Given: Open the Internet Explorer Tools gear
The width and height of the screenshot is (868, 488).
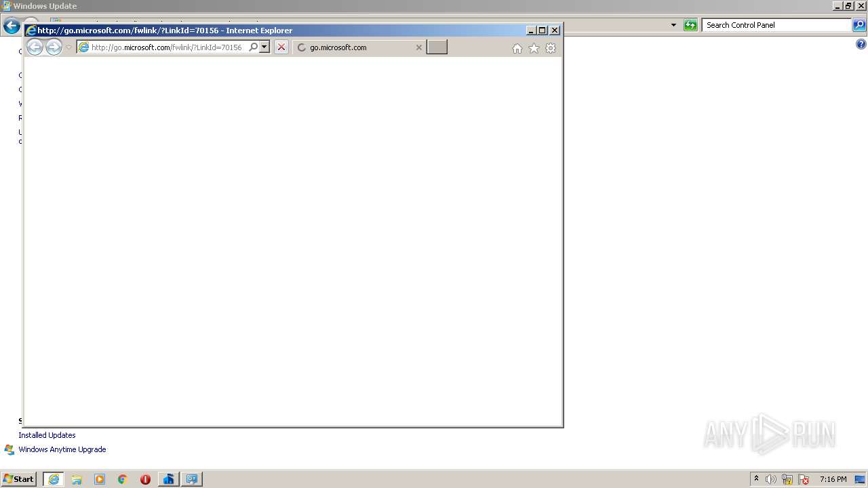Looking at the screenshot, I should [551, 48].
